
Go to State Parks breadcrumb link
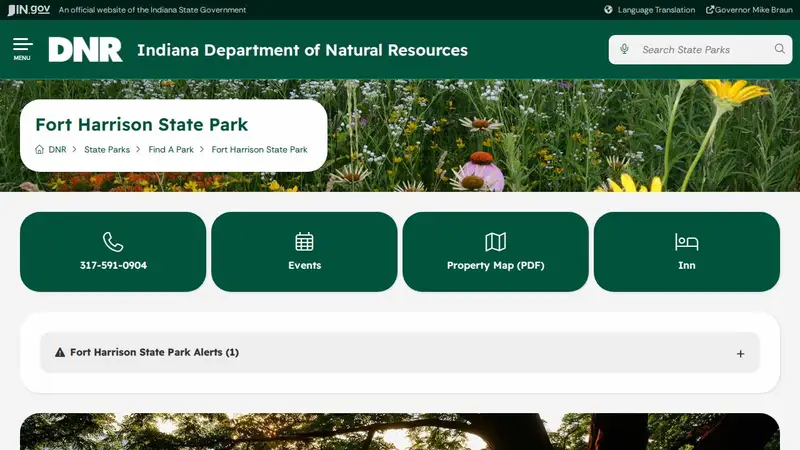pos(107,149)
